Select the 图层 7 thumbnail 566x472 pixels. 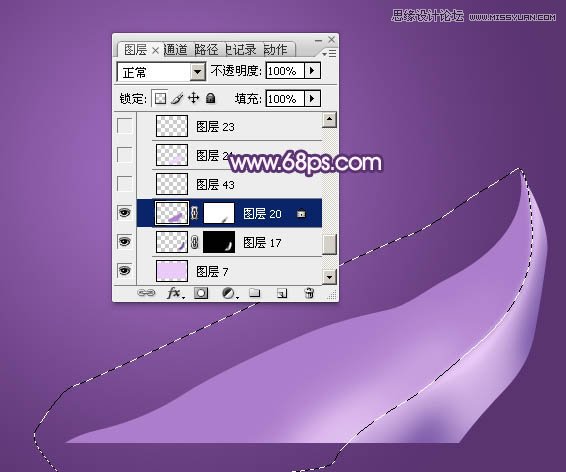172,271
